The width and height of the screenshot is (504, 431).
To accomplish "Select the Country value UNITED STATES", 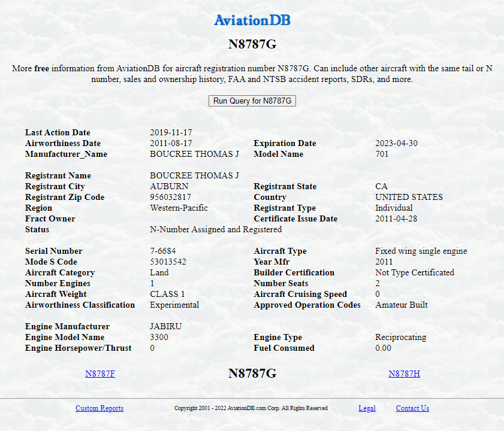I will click(409, 197).
